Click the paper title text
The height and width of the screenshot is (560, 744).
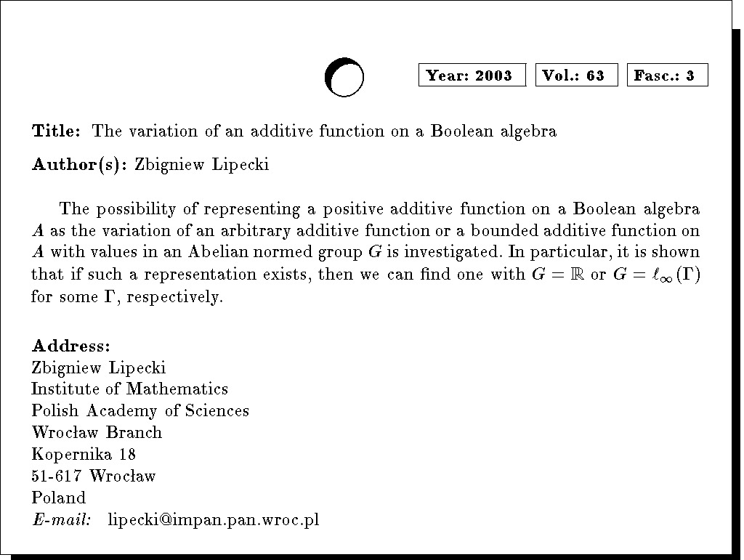(324, 131)
